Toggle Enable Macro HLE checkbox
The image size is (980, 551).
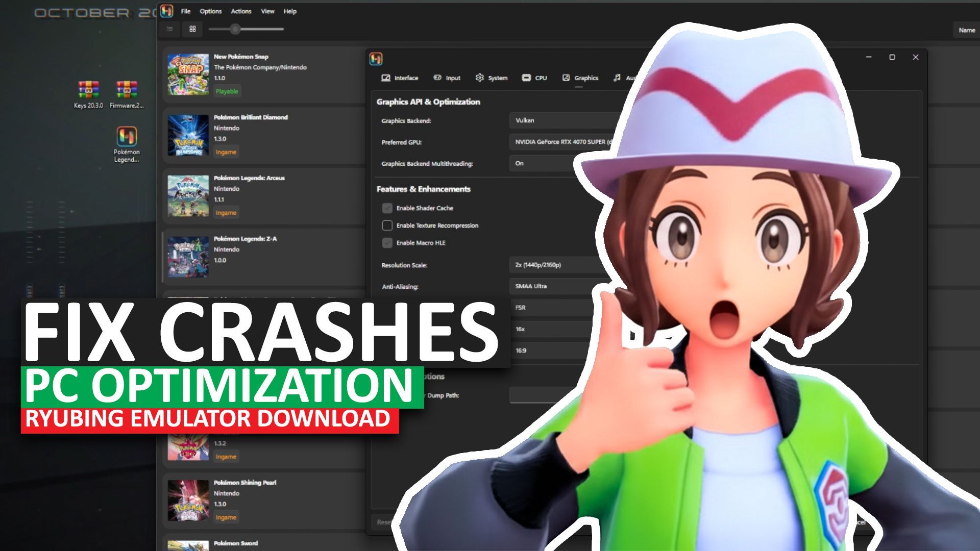tap(387, 243)
